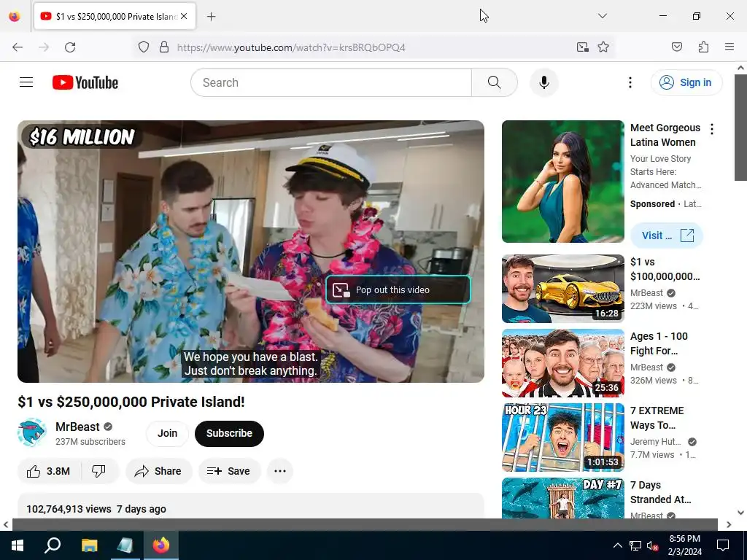Open Windows taskbar search
The image size is (747, 560).
(x=53, y=545)
